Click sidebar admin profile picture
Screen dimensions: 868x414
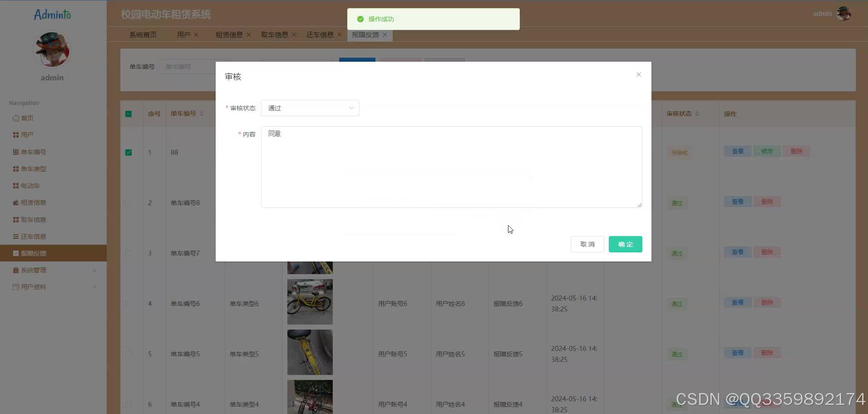(52, 49)
